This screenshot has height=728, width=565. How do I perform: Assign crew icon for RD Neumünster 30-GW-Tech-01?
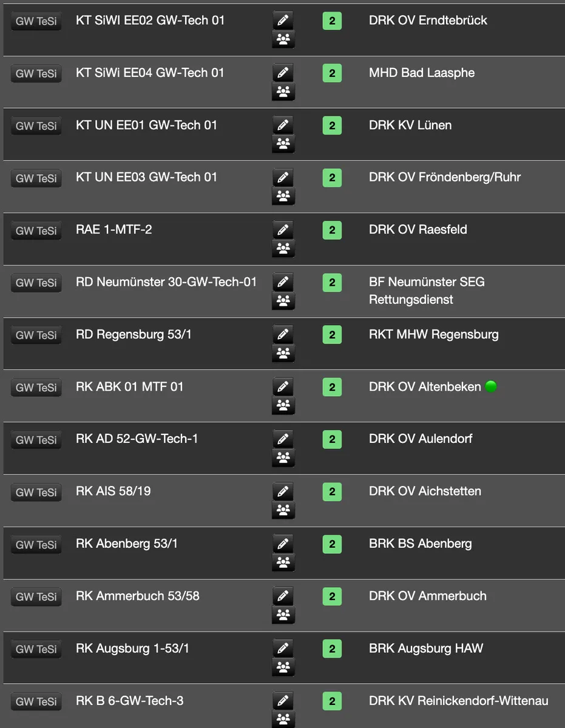tap(282, 301)
